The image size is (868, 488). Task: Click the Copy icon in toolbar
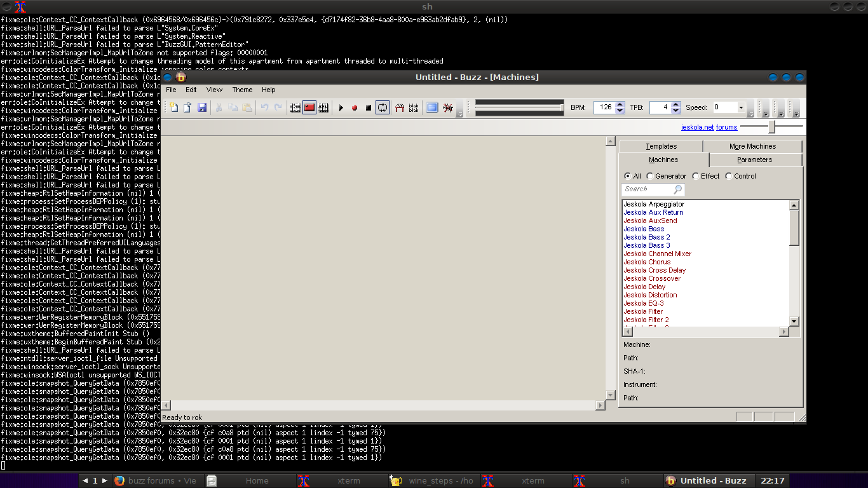click(x=233, y=107)
